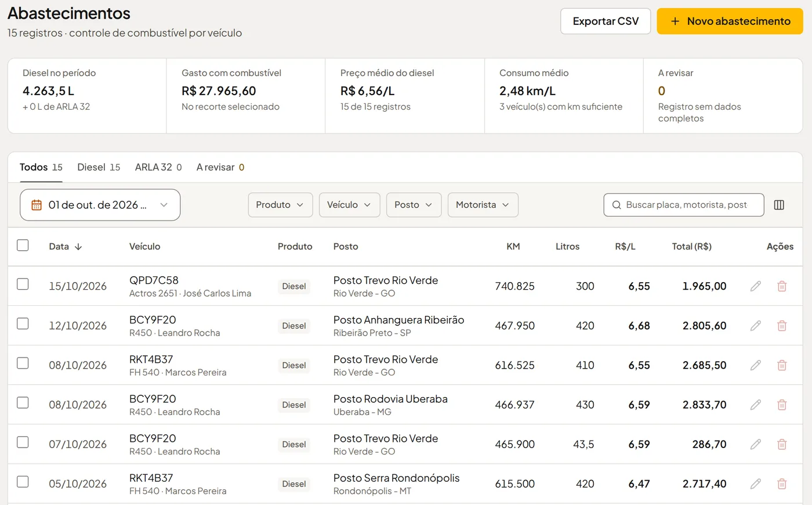
Task: Edit the 15/10/2026 QPD7C58 record
Action: (x=755, y=286)
